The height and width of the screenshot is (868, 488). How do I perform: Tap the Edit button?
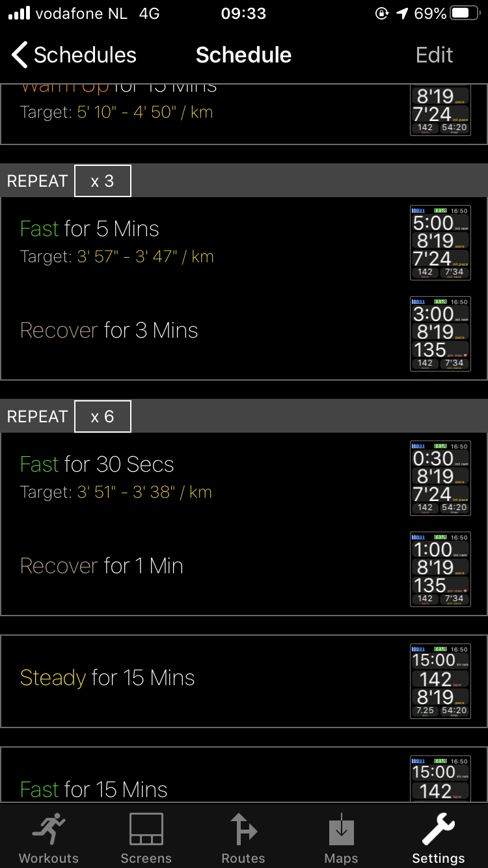[435, 55]
